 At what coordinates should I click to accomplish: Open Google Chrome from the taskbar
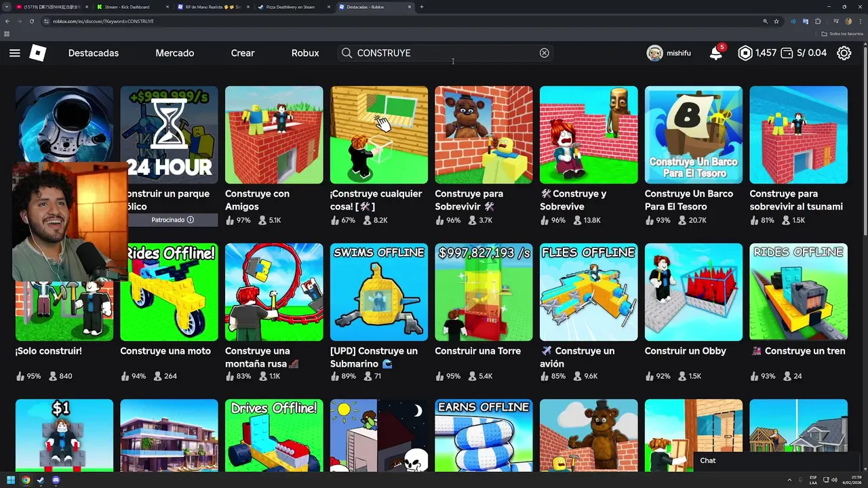(26, 480)
